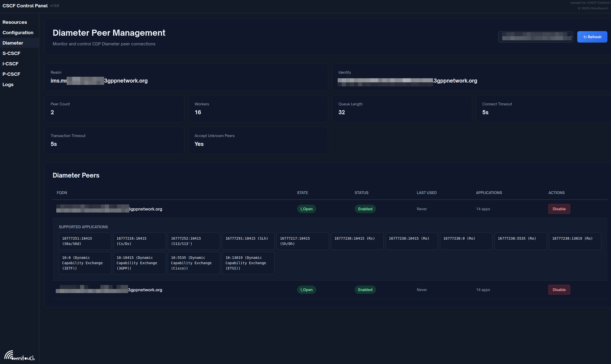Click the Omnitouch logo at bottom left
The width and height of the screenshot is (611, 364).
(x=20, y=356)
